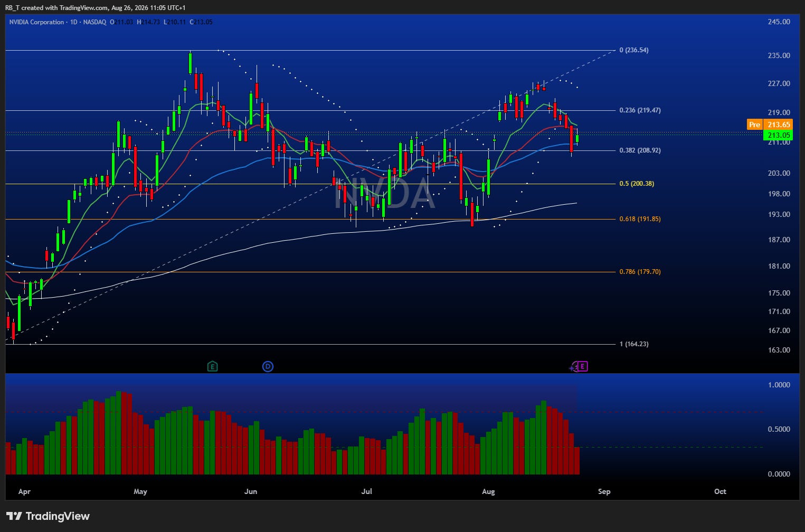Click 0.5000 on the indicator scale

(779, 429)
